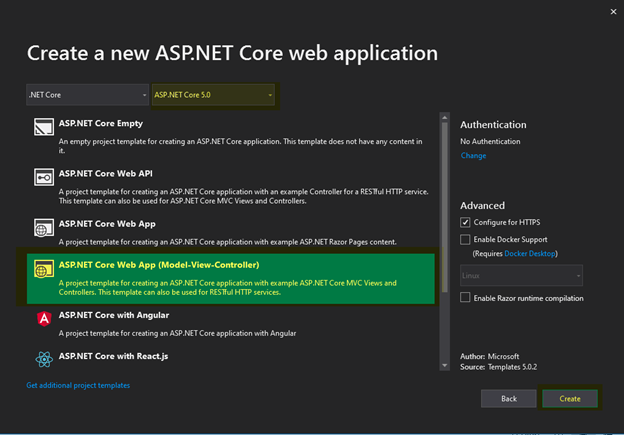Toggle the Configure for HTTPS checkbox

(x=466, y=222)
